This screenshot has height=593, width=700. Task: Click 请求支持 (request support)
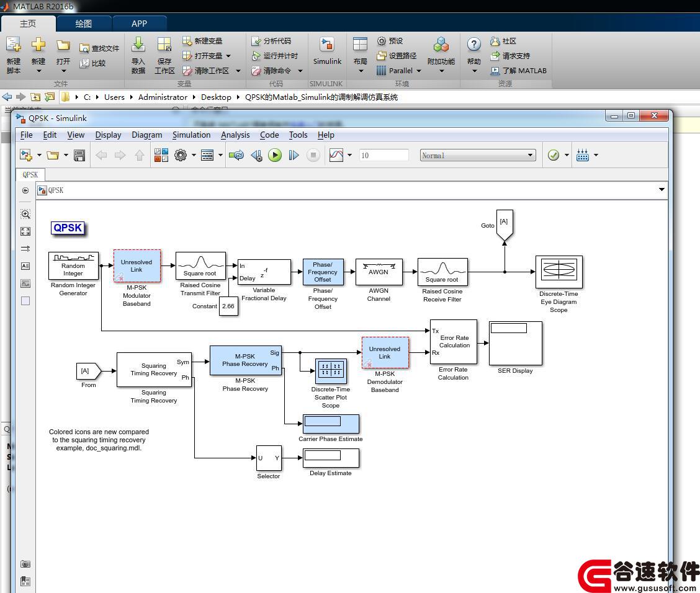tap(510, 56)
